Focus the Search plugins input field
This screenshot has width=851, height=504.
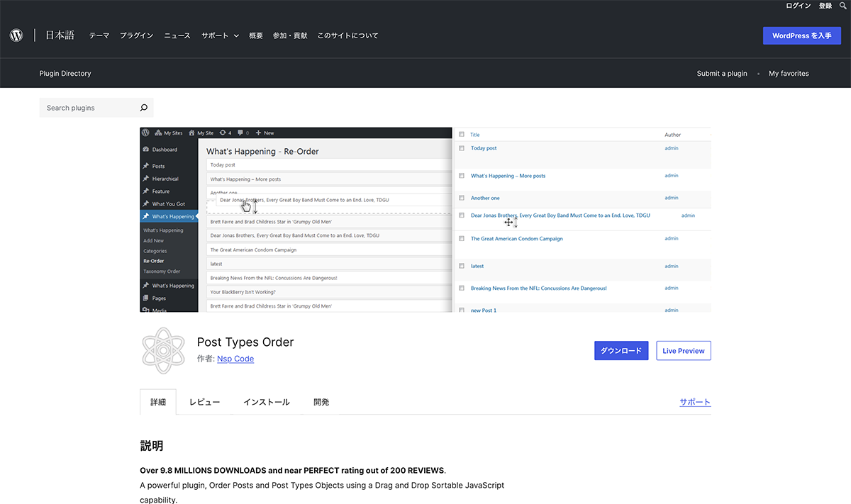89,108
